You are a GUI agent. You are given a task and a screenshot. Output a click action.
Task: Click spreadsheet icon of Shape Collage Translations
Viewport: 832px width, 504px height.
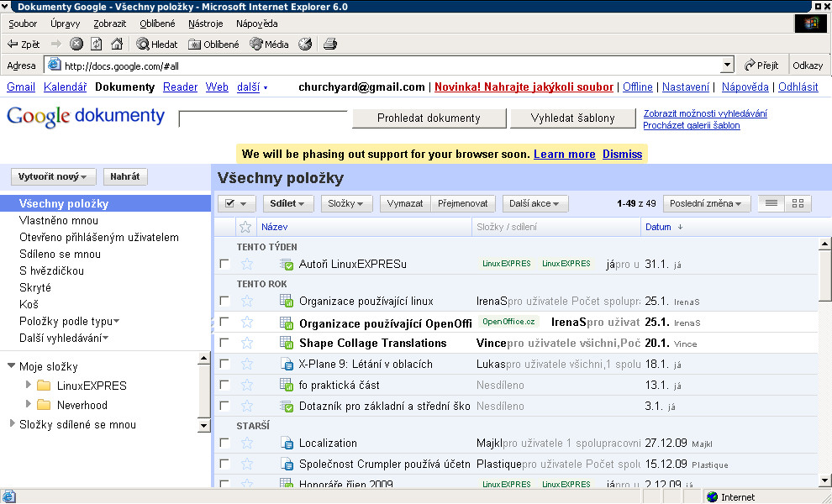[286, 343]
